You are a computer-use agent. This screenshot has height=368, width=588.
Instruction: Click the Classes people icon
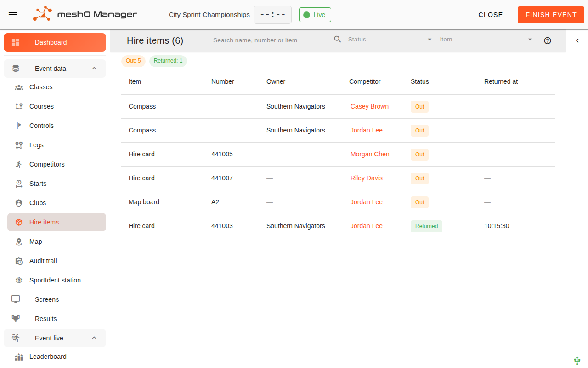click(19, 87)
